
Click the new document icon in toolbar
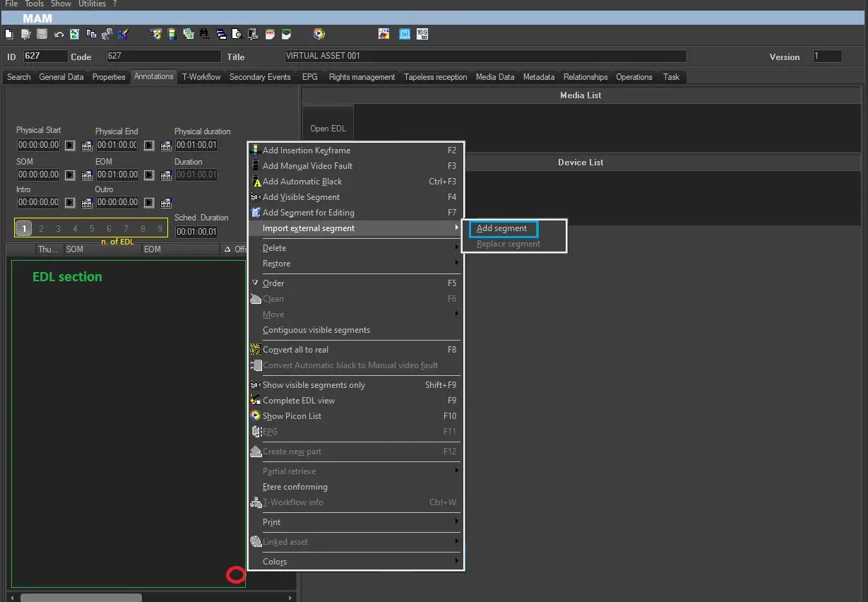(8, 34)
